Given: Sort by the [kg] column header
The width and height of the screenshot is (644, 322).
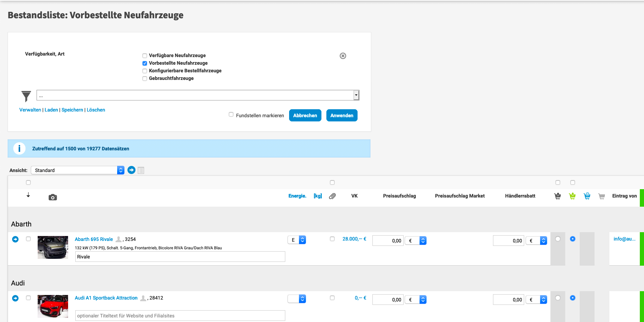Looking at the screenshot, I should point(318,196).
